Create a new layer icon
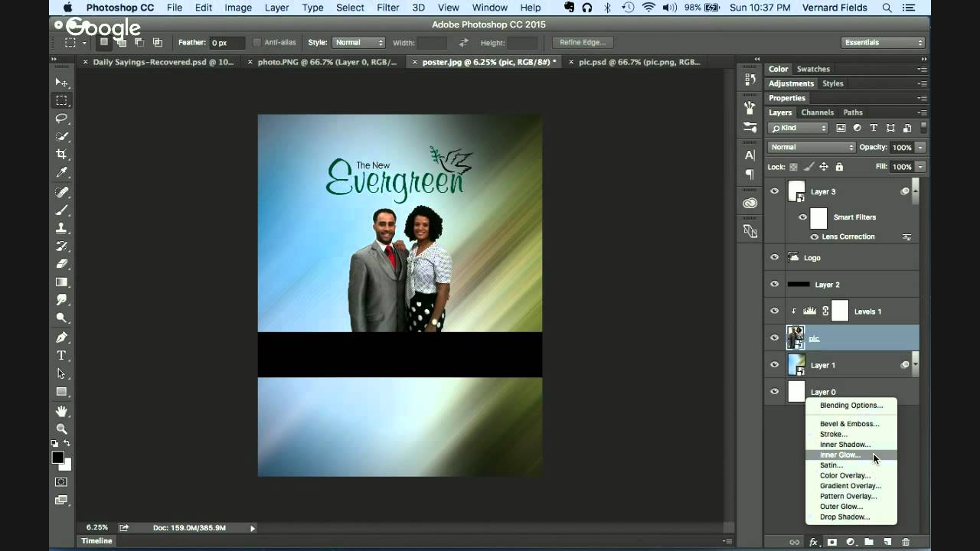This screenshot has height=551, width=980. [x=887, y=542]
